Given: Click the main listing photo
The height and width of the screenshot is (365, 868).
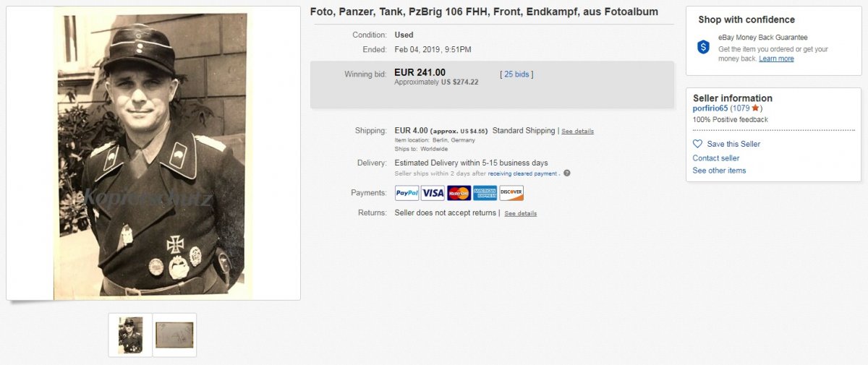Looking at the screenshot, I should pos(153,154).
